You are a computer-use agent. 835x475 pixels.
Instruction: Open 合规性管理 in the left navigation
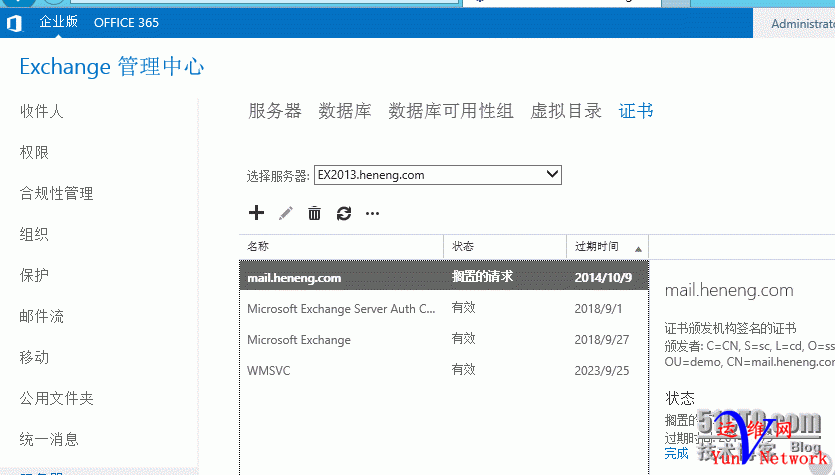(56, 193)
